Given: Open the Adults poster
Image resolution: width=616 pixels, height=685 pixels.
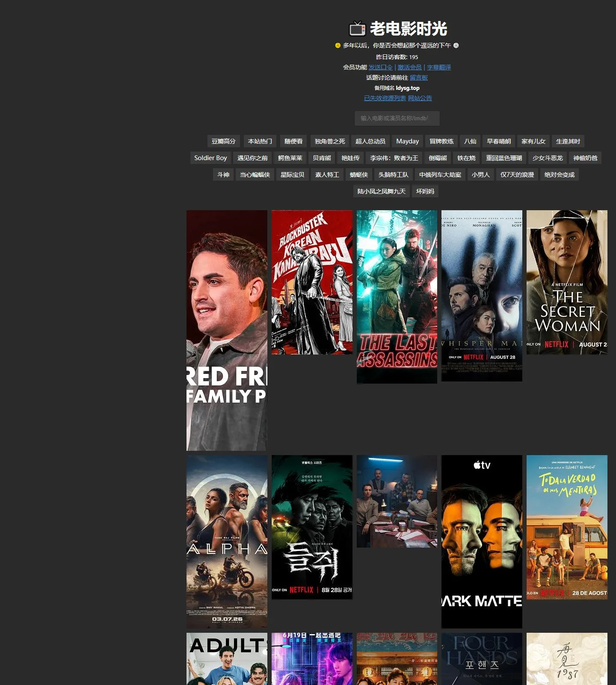Looking at the screenshot, I should pos(227,659).
